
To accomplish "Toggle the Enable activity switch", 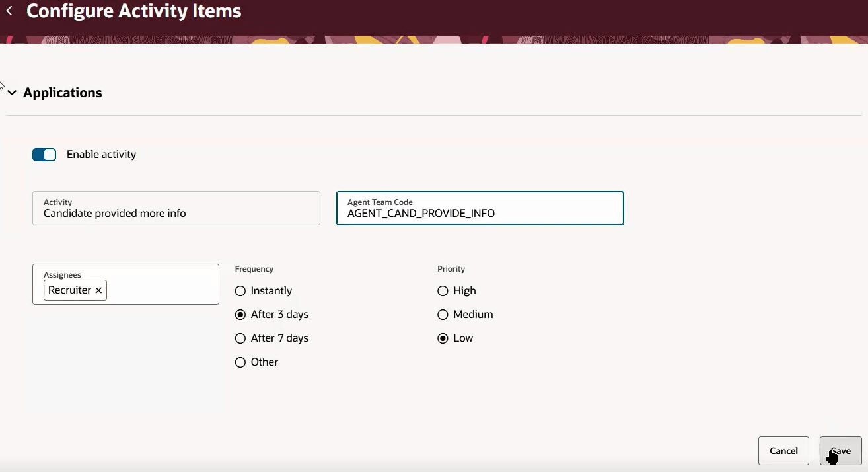I will pos(44,155).
